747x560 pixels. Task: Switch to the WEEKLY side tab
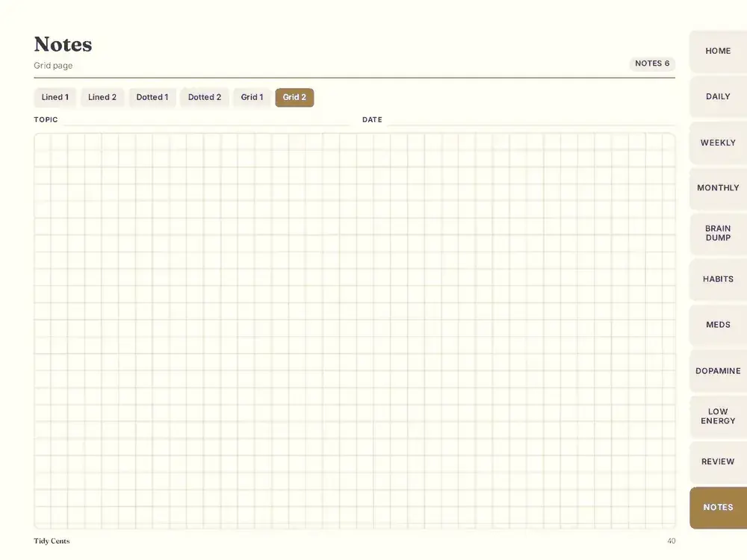click(718, 143)
